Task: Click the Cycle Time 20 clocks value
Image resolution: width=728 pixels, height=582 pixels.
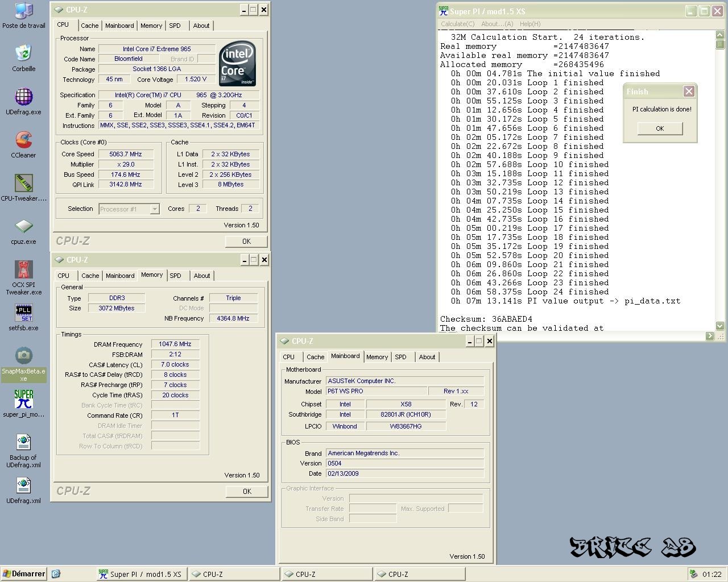Action: (x=175, y=395)
